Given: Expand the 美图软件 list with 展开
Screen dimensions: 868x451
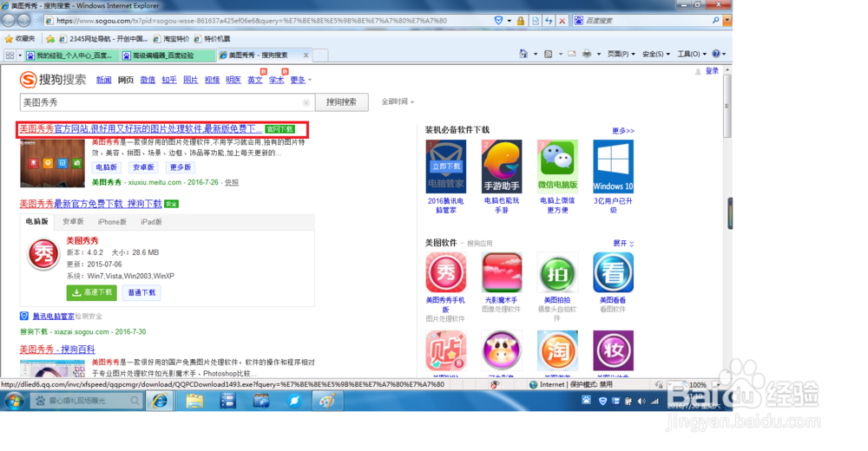Looking at the screenshot, I should pos(623,244).
